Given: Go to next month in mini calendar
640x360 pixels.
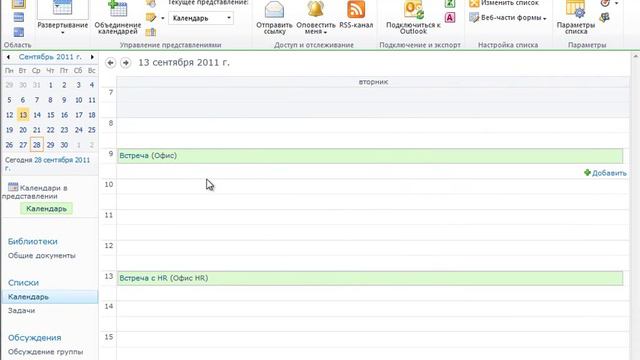Looking at the screenshot, I should tap(93, 57).
